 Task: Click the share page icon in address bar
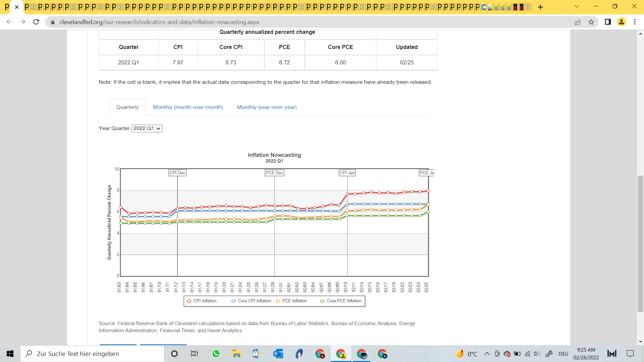(578, 22)
